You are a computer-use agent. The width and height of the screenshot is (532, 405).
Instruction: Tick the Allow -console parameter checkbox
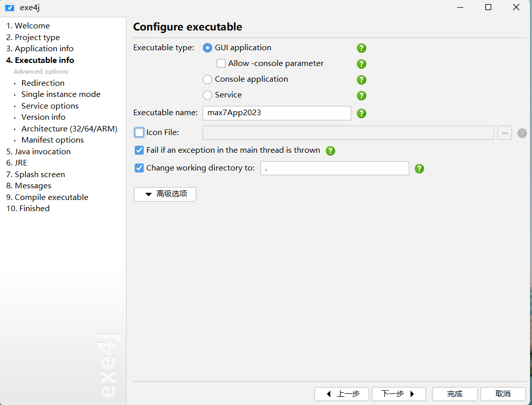click(x=221, y=63)
